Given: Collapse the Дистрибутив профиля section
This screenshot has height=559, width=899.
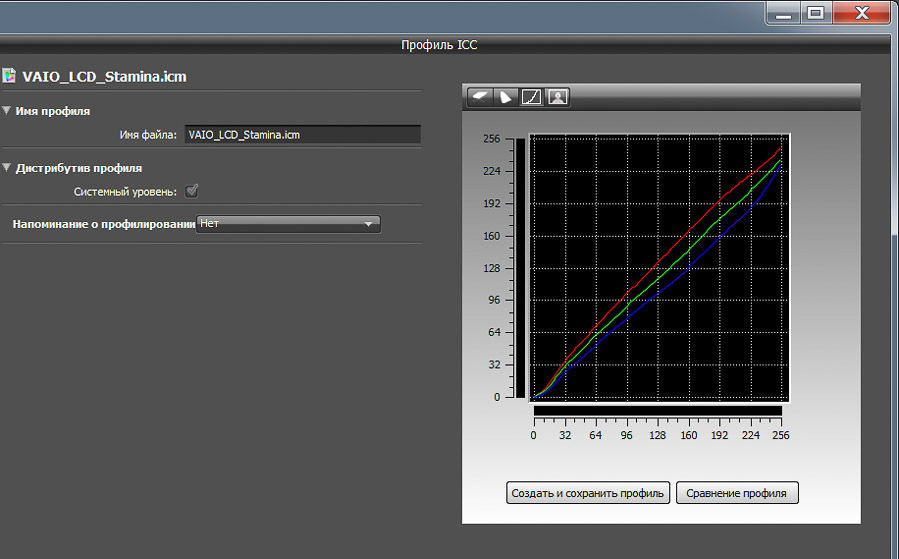Looking at the screenshot, I should [7, 167].
